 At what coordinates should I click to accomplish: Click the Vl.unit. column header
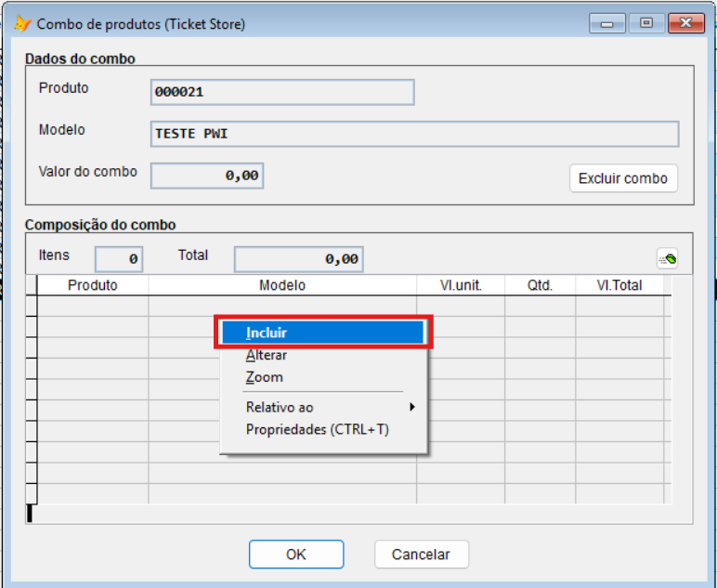[461, 285]
